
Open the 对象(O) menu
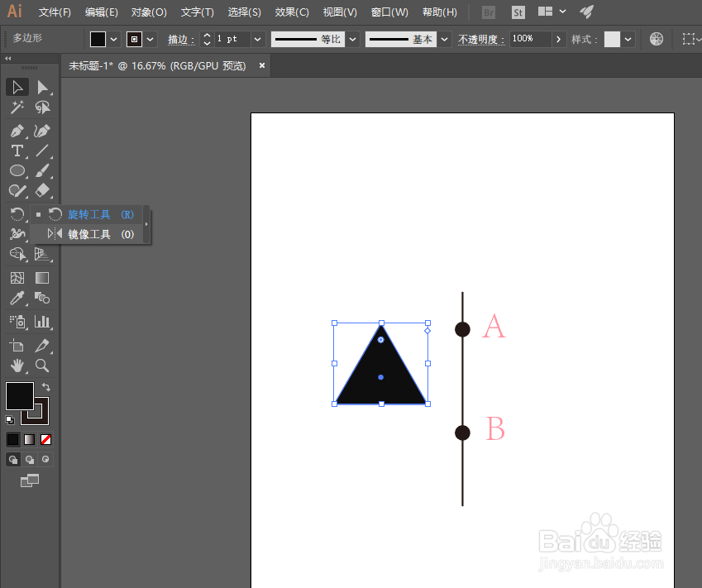149,12
